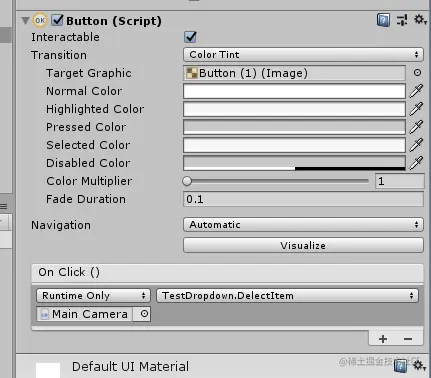431x378 pixels.
Task: Click the Button script OK icon
Action: point(40,21)
